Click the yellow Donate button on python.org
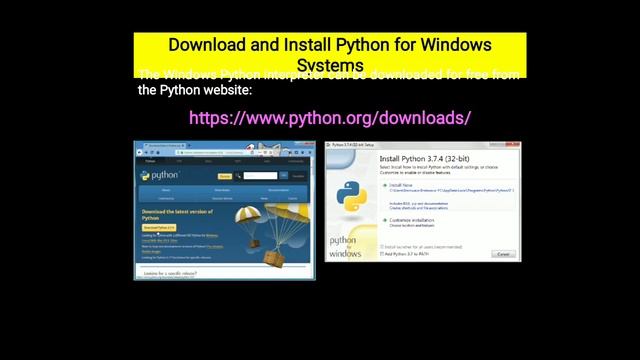The height and width of the screenshot is (360, 640). click(225, 176)
